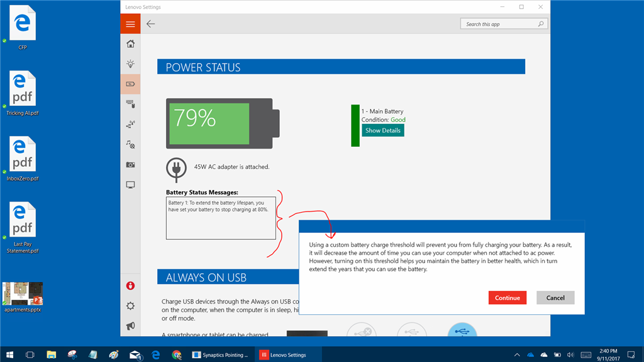The height and width of the screenshot is (362, 644).
Task: Open the CFP desktop file
Action: coord(23,28)
